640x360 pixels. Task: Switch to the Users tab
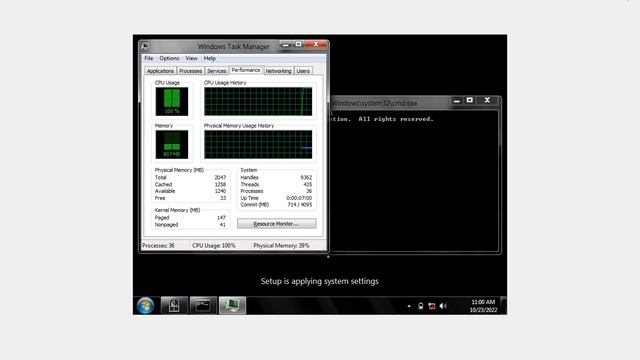click(303, 71)
